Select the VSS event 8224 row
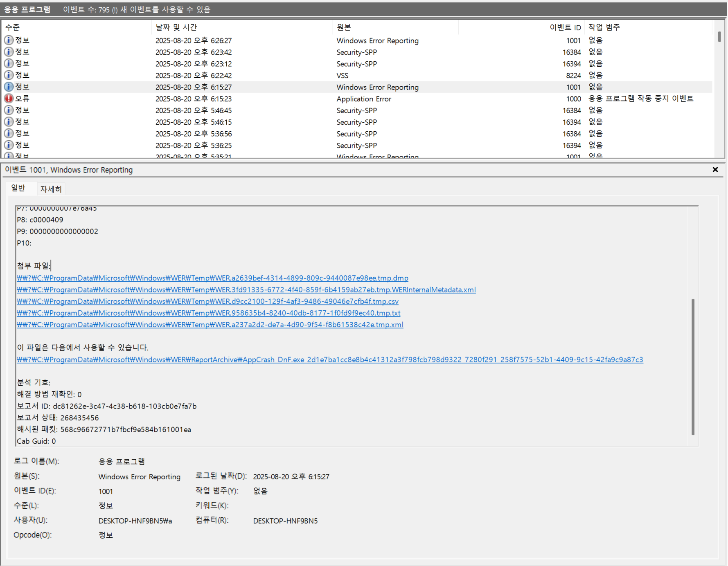Viewport: 728px width, 566px height. pos(357,75)
